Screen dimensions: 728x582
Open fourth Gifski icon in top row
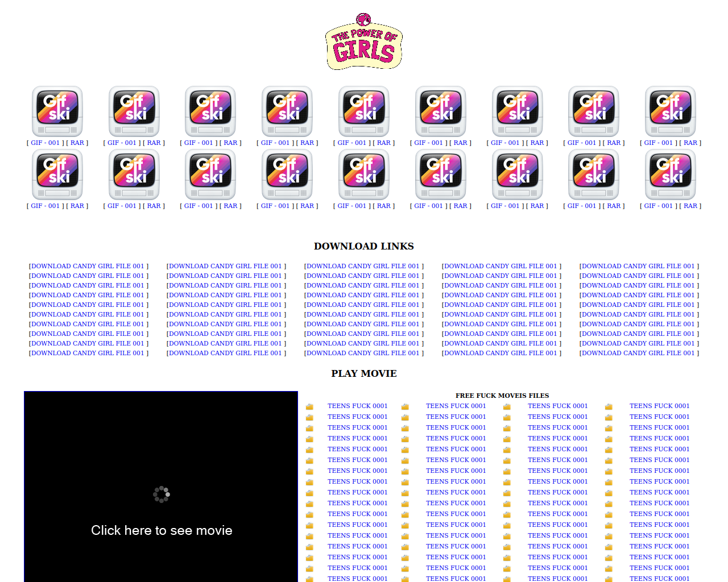coord(287,111)
